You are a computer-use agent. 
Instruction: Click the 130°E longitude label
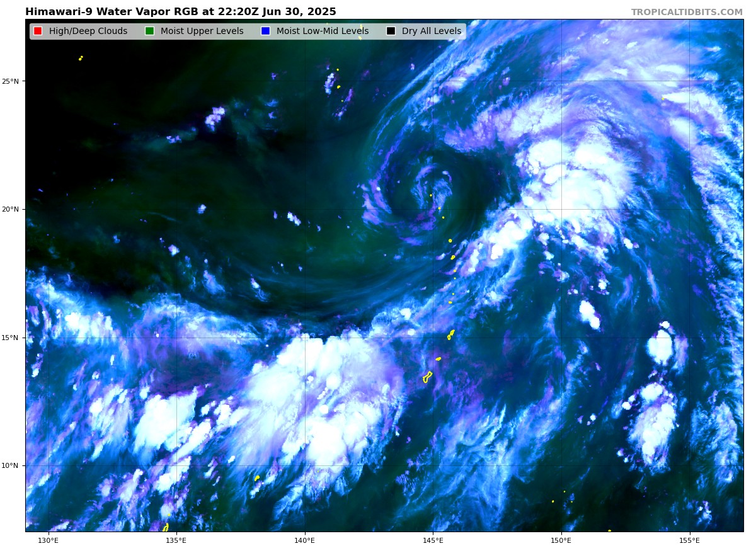[x=48, y=540]
